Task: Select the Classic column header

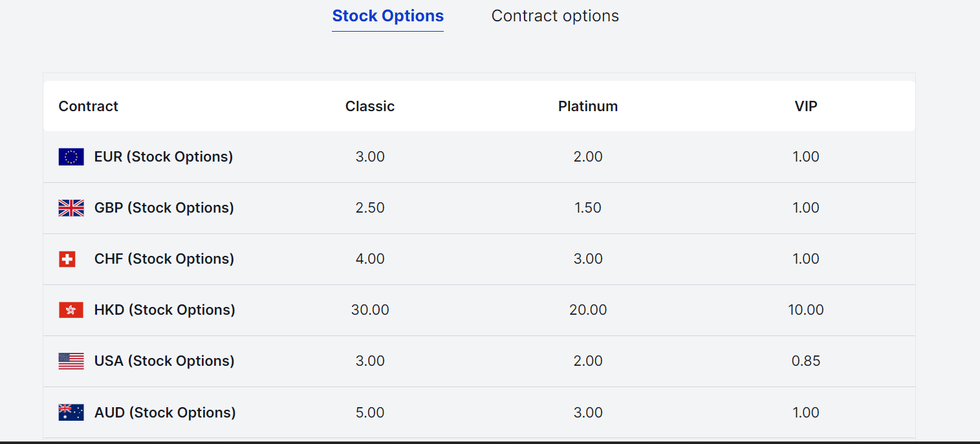Action: tap(370, 107)
